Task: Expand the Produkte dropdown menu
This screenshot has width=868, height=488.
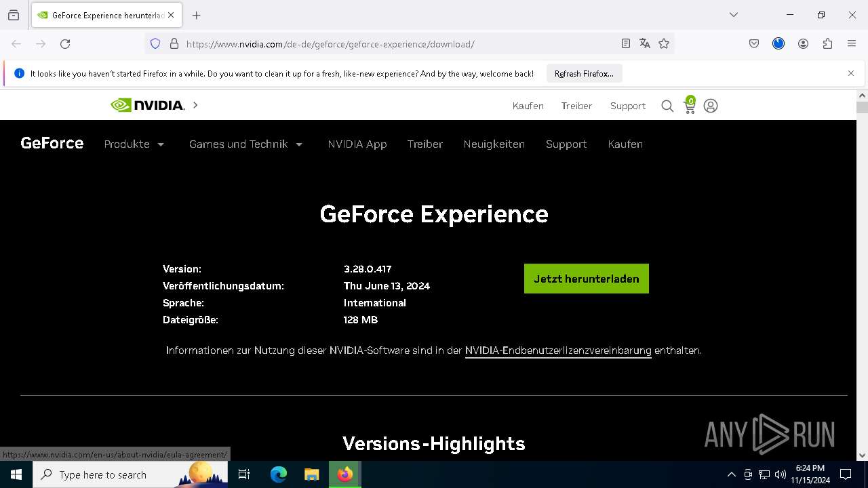Action: (134, 144)
